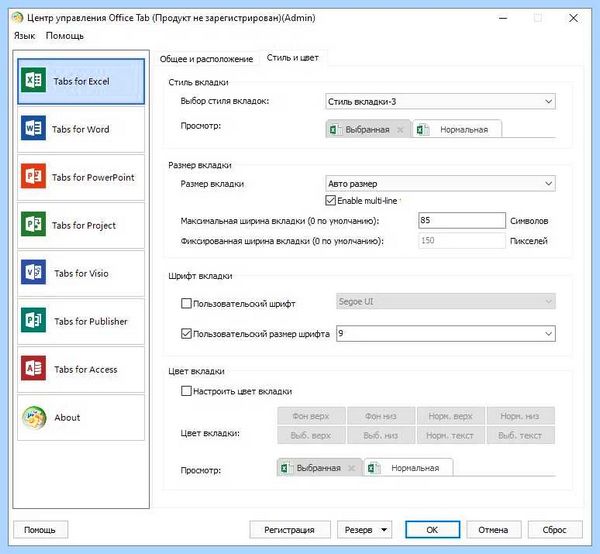
Task: Open the Размер вкладки Авто размер dropdown
Action: pyautogui.click(x=440, y=184)
